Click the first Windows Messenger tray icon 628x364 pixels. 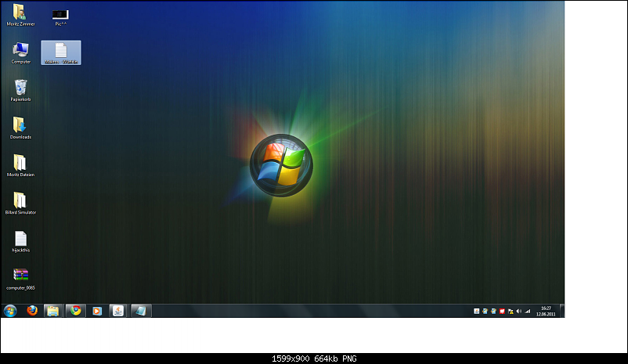click(x=485, y=311)
